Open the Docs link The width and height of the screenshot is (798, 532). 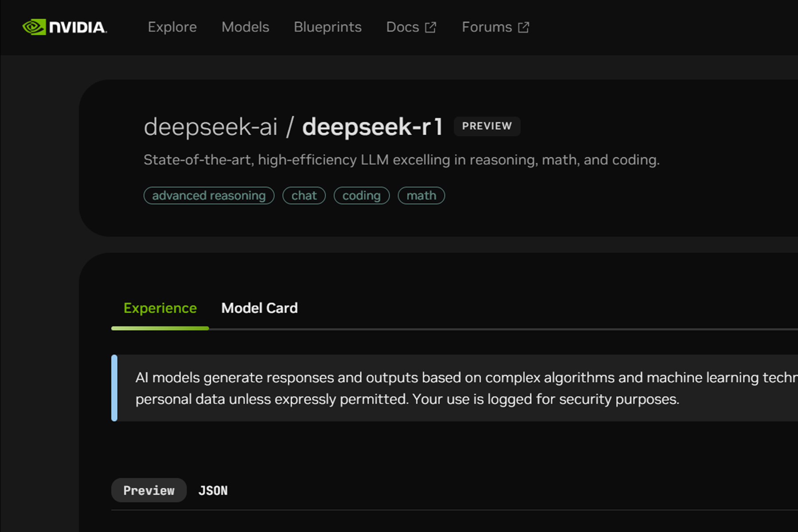(x=402, y=27)
